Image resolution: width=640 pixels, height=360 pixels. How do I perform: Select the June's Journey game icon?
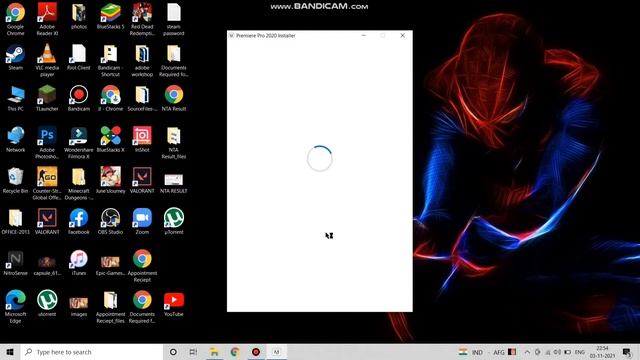click(111, 180)
